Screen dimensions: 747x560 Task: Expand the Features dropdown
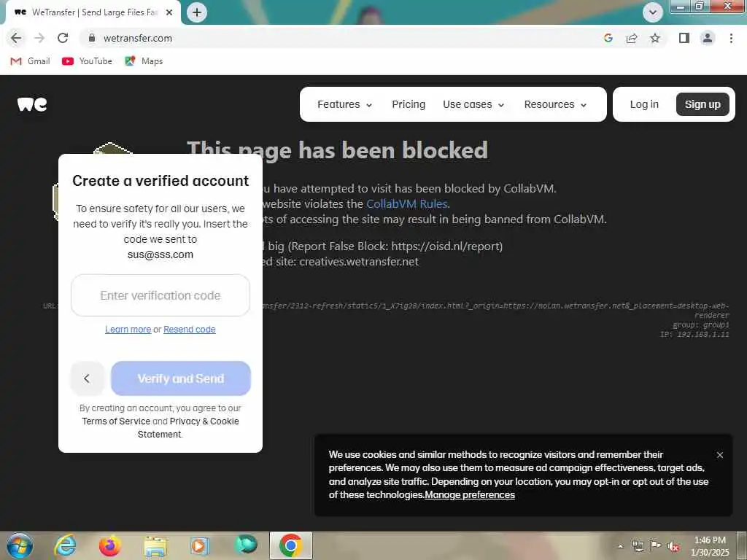pos(344,104)
